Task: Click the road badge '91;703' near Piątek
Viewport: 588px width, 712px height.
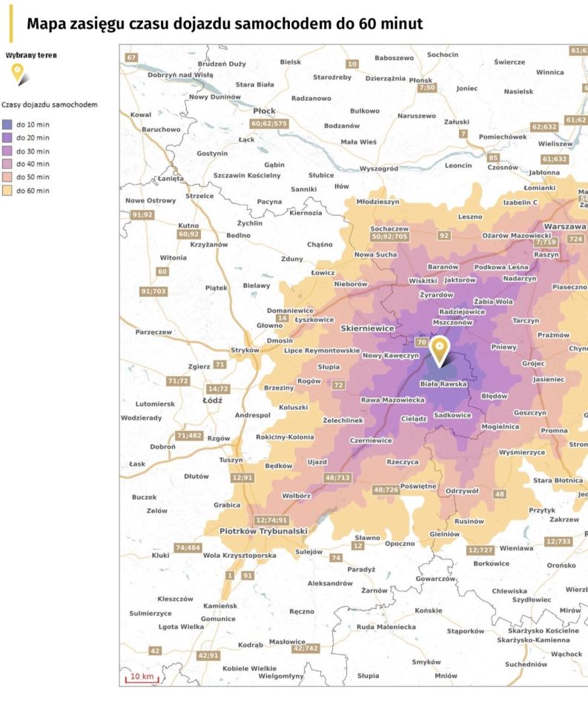Action: pyautogui.click(x=153, y=291)
